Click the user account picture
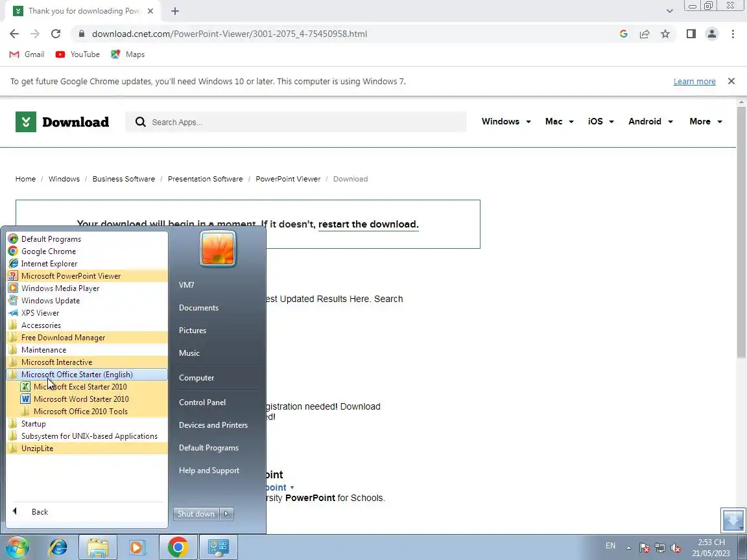Viewport: 747px width, 560px height. pyautogui.click(x=218, y=249)
